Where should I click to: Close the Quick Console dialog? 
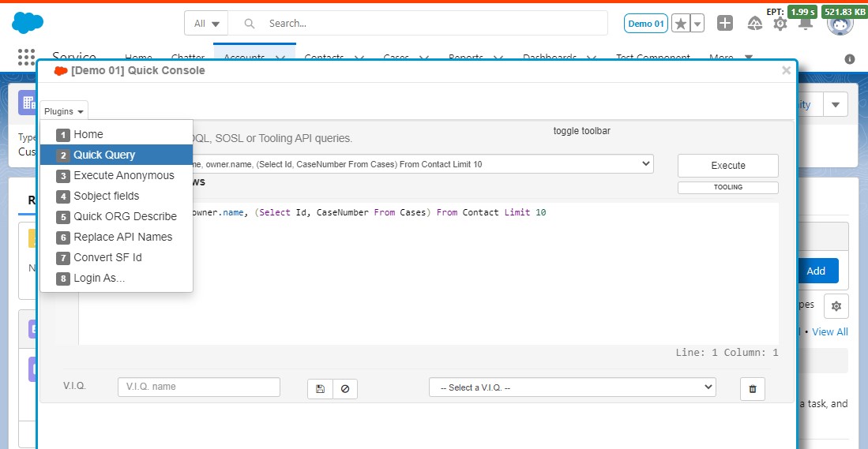786,70
